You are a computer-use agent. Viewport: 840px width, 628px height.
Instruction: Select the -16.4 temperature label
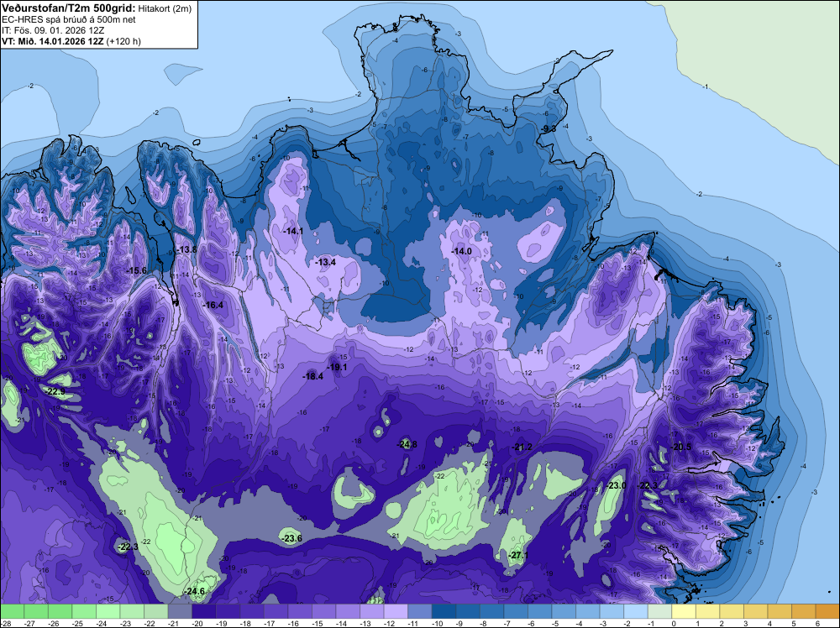[x=213, y=305]
